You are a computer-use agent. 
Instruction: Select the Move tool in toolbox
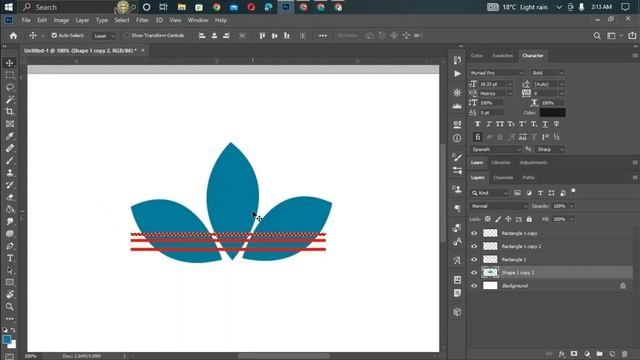[x=10, y=63]
